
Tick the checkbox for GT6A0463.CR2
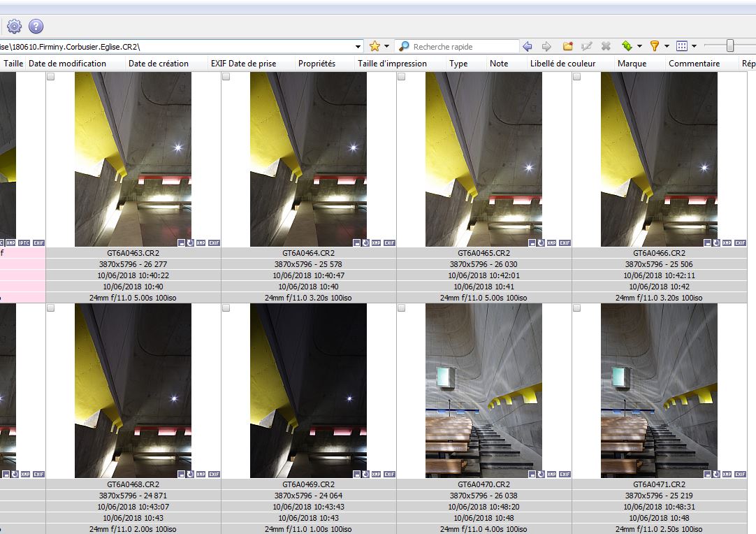[x=50, y=77]
